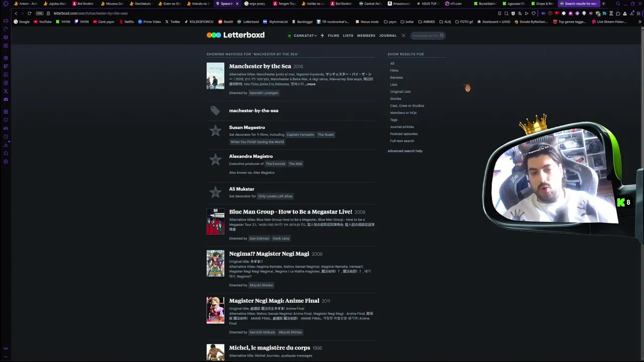
Task: Switch to the Amazon.com tab
Action: tap(399, 4)
